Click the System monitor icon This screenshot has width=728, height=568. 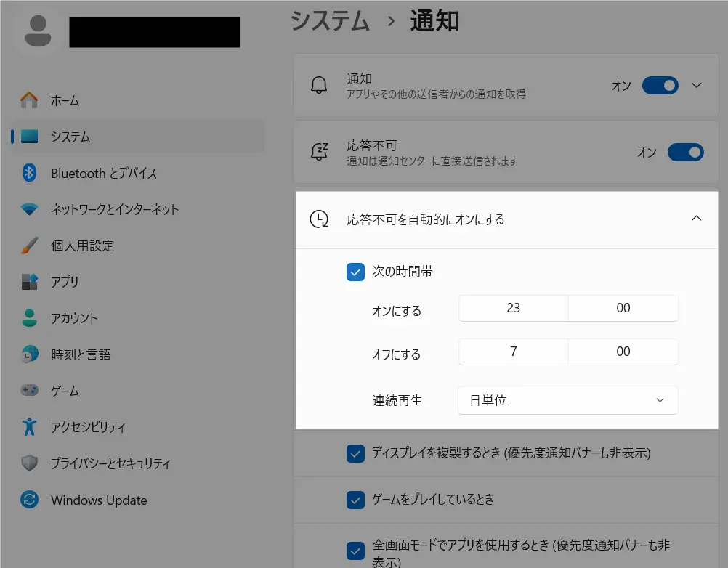29,137
